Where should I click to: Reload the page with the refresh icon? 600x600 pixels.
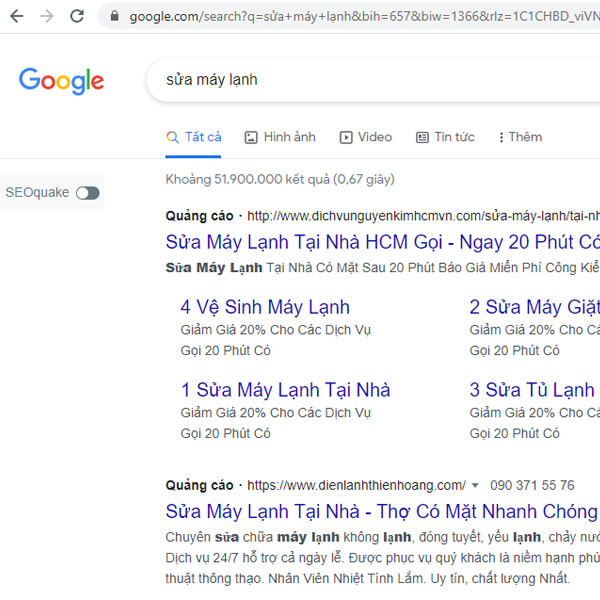[77, 16]
